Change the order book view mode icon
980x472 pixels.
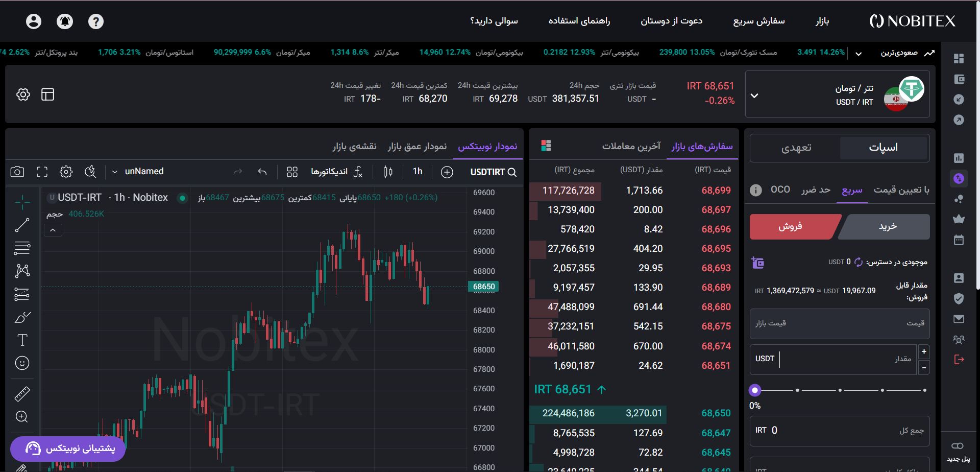(546, 146)
